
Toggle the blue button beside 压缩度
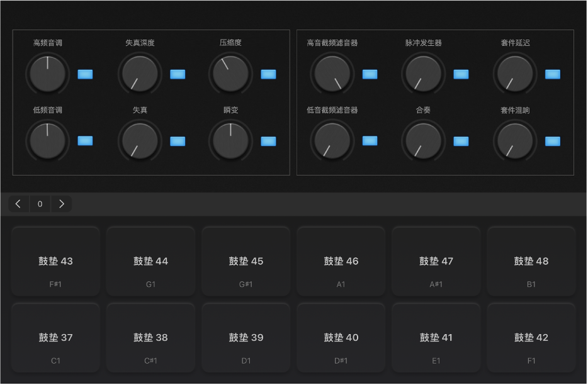(268, 74)
